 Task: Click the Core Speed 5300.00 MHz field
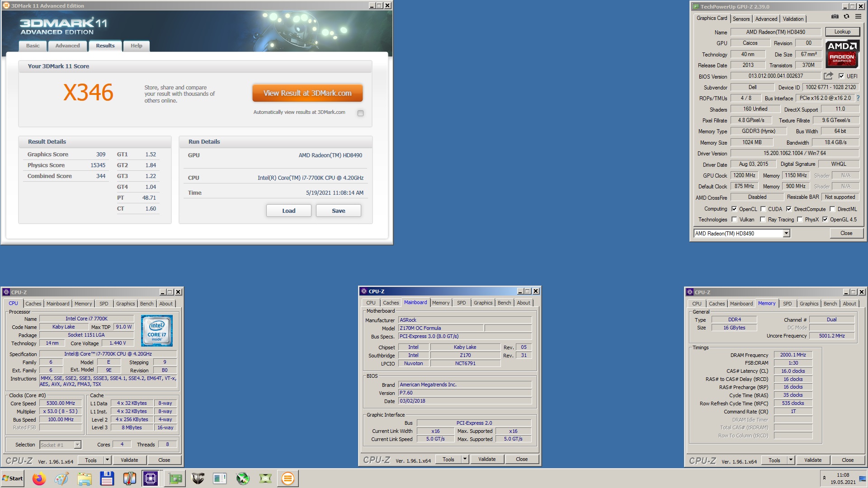(61, 403)
